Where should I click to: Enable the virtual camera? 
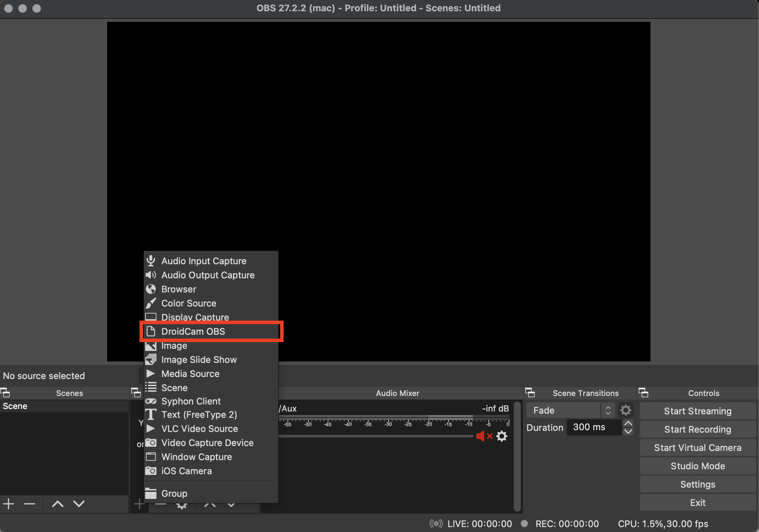tap(697, 447)
